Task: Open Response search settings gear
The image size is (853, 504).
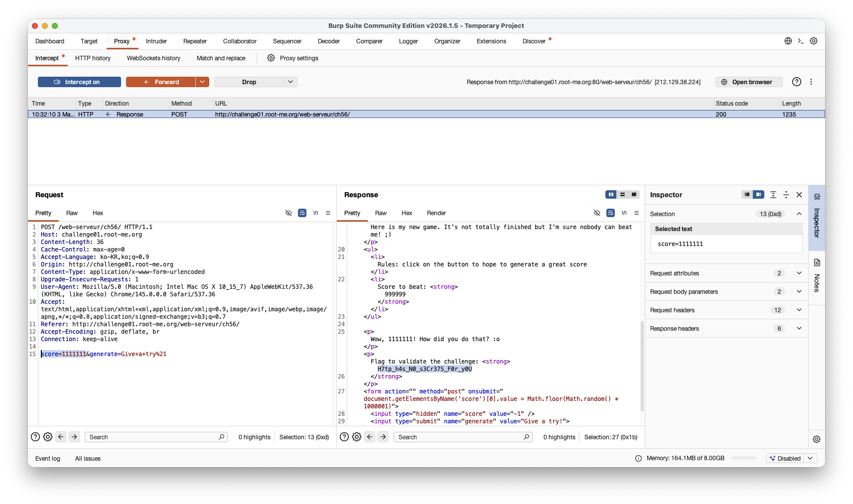Action: [x=357, y=437]
